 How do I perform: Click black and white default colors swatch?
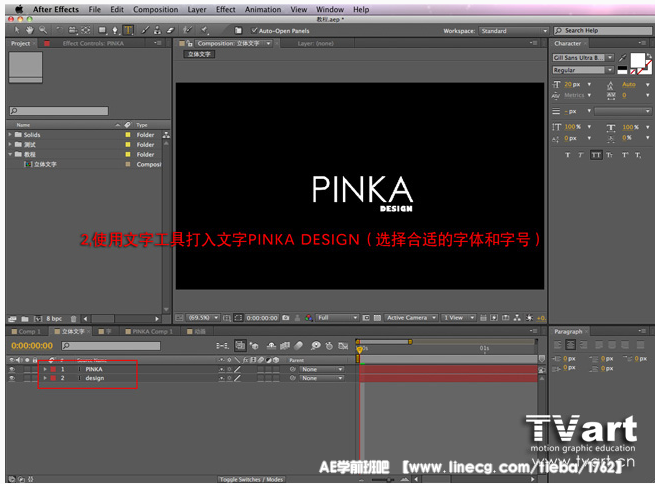point(622,70)
